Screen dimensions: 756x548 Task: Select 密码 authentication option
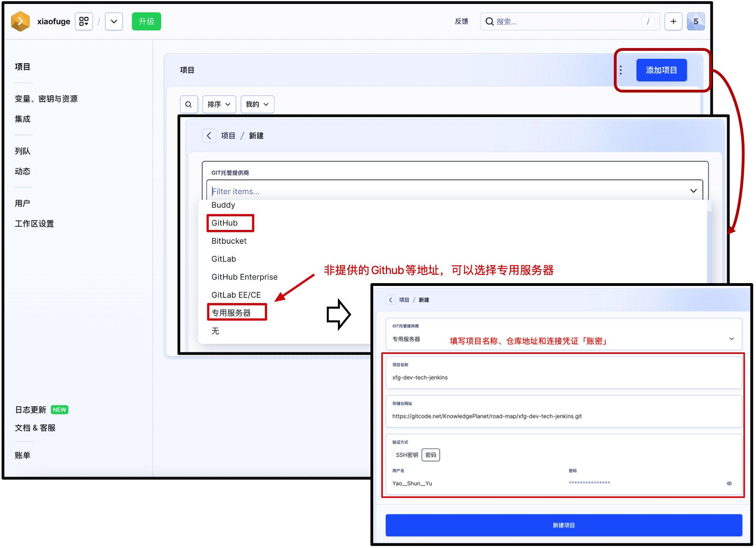431,455
